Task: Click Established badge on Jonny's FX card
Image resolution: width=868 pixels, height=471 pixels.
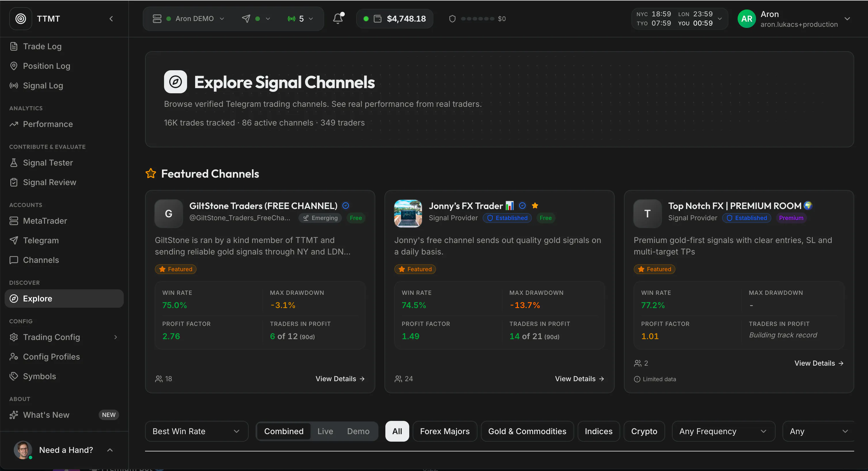Action: click(507, 218)
